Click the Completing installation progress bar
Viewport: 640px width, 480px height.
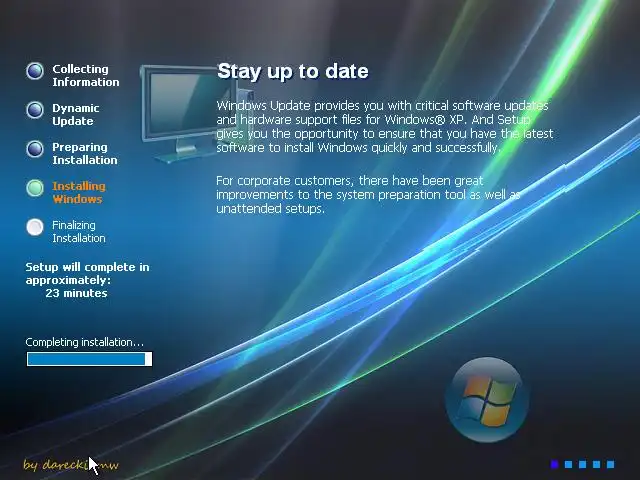[x=89, y=359]
